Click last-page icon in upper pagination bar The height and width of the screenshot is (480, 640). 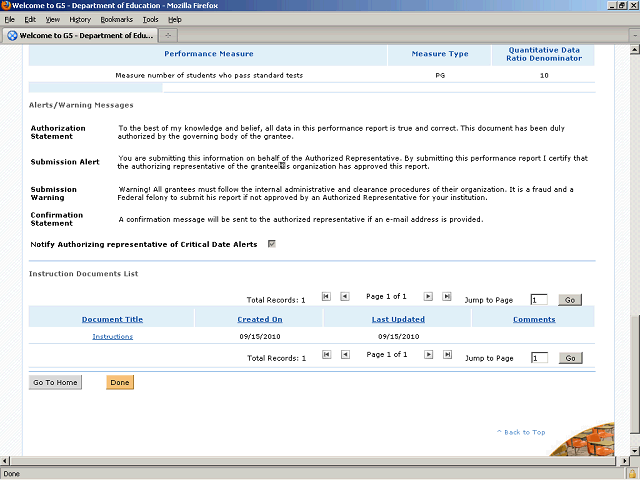[x=447, y=296]
